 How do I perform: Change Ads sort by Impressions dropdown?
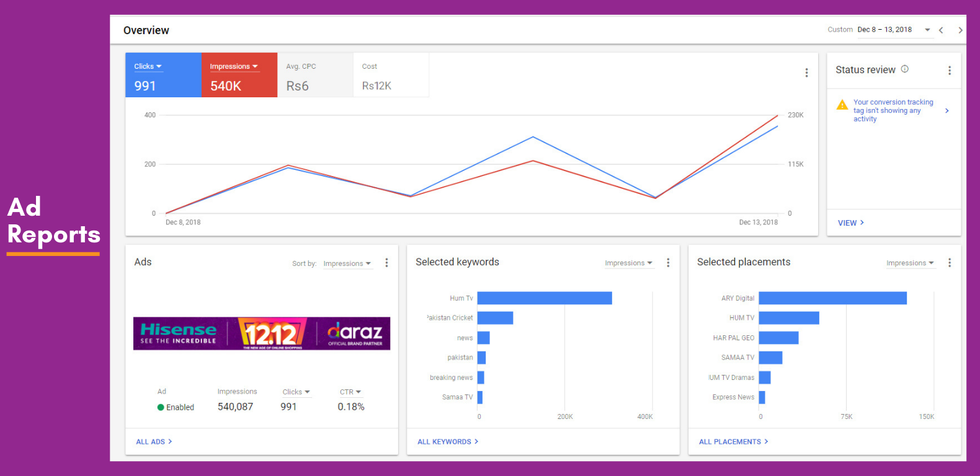click(347, 263)
